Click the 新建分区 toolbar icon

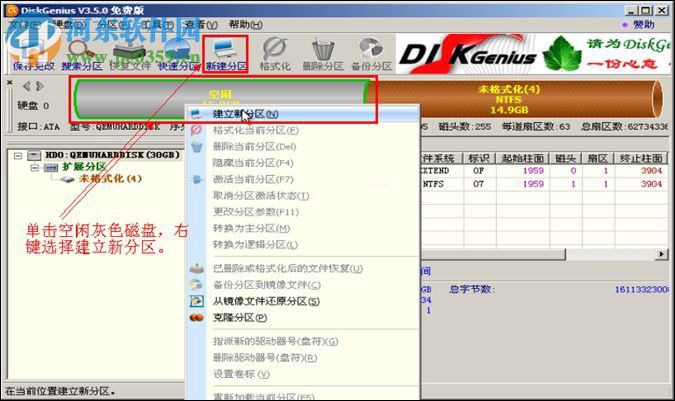tap(226, 54)
